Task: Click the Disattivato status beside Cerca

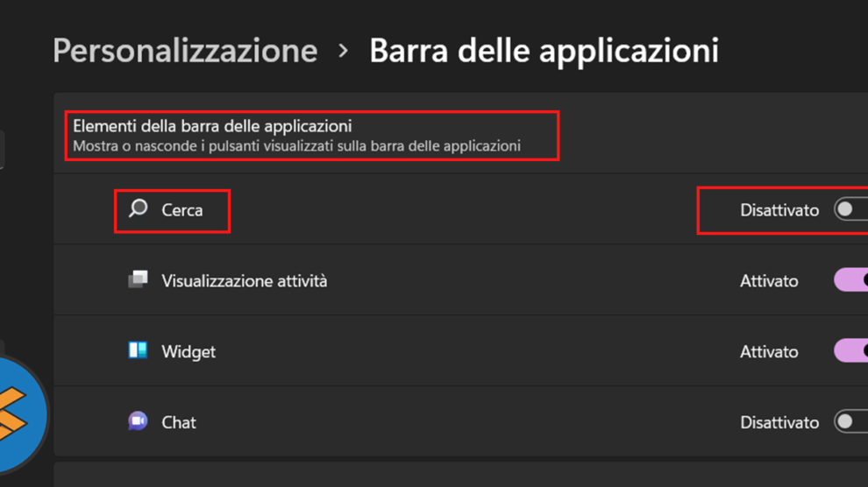Action: point(779,210)
